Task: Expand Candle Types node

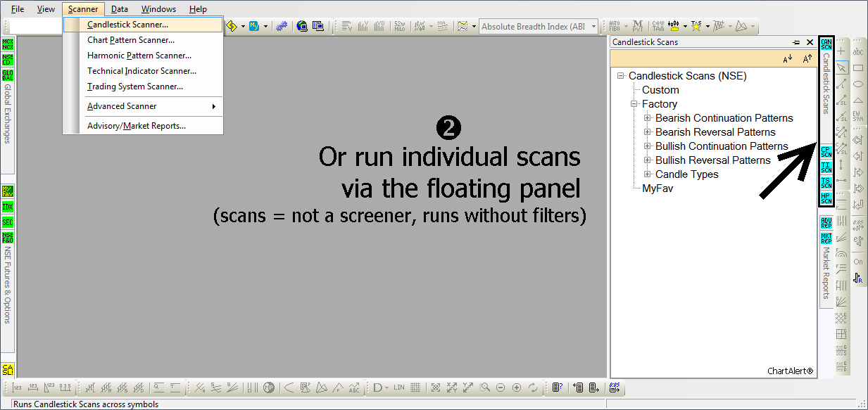Action: tap(648, 174)
